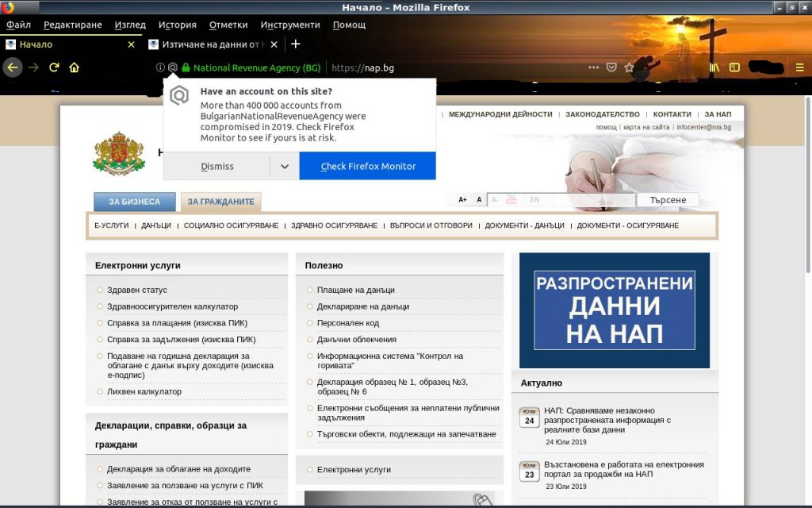The height and width of the screenshot is (508, 812).
Task: Increase font size with A+
Action: pyautogui.click(x=462, y=199)
